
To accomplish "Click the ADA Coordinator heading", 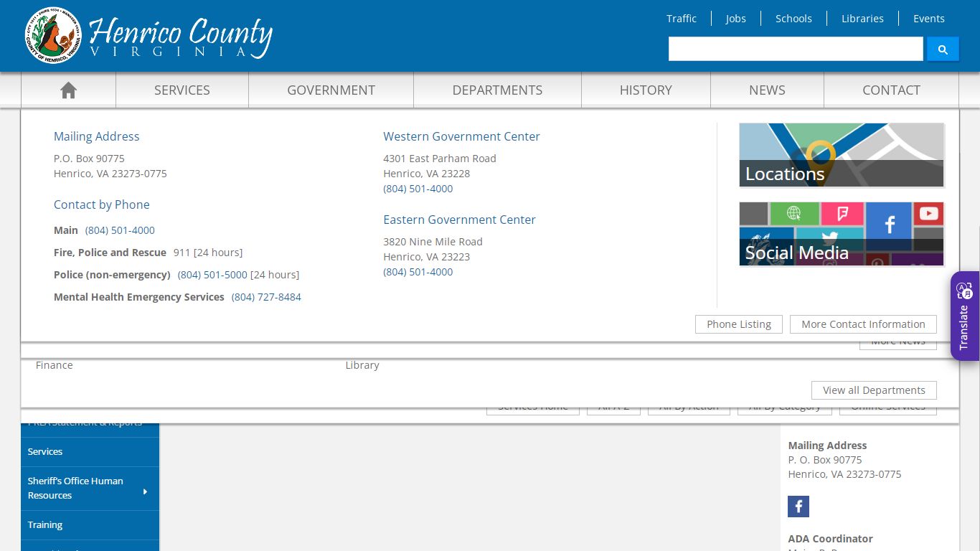I will click(x=831, y=539).
